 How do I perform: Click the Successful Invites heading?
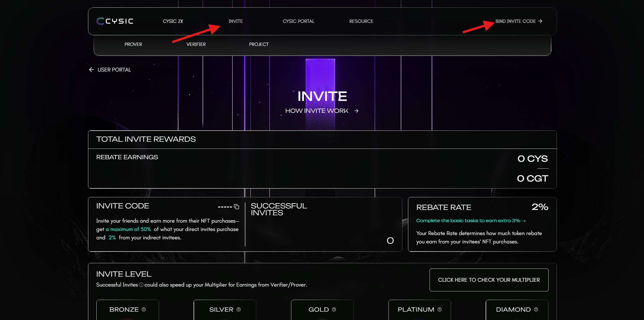(279, 209)
